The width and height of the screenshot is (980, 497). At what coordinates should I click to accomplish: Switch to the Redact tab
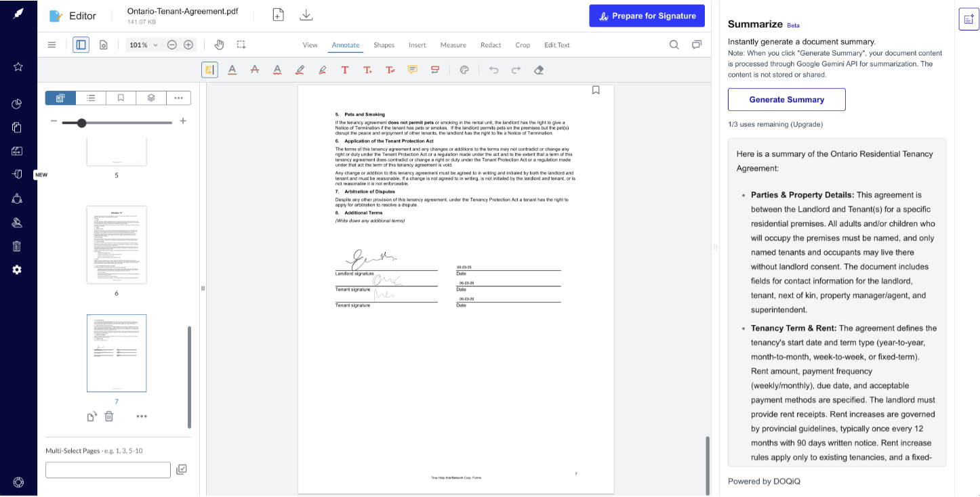click(x=491, y=45)
